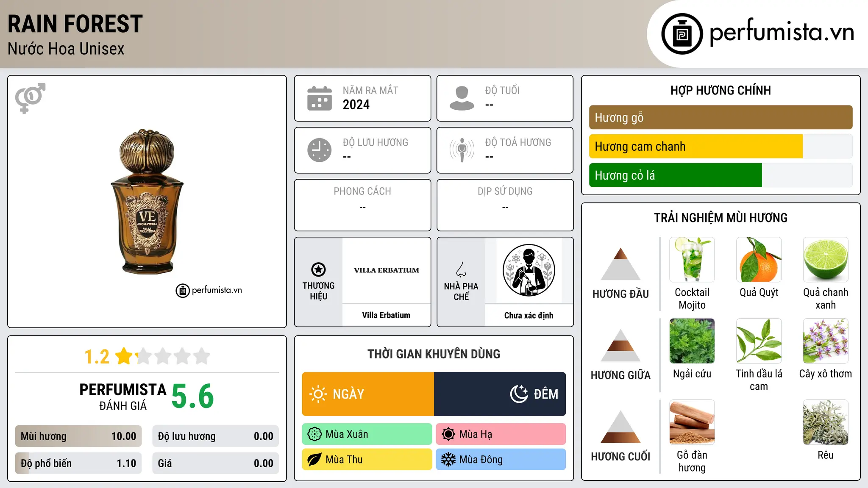
Task: Click the Giá 0.00 score
Action: pos(216,463)
